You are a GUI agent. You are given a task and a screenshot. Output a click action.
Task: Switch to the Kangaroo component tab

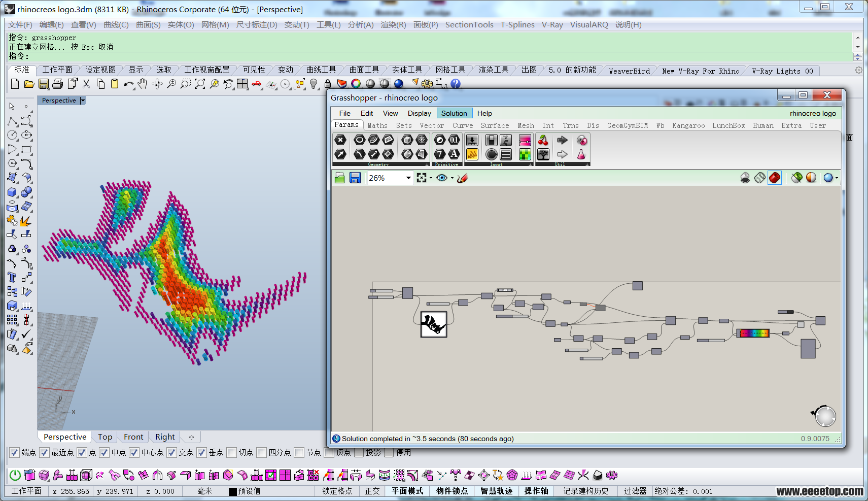pyautogui.click(x=688, y=125)
